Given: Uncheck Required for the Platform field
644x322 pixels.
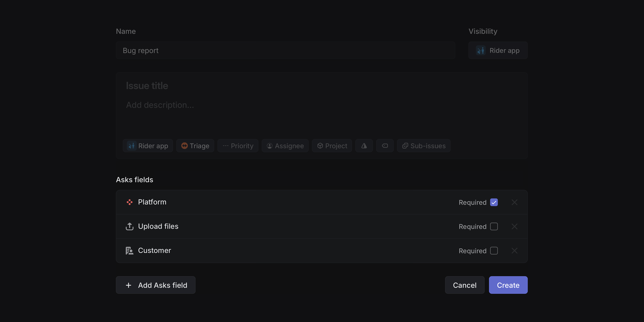Looking at the screenshot, I should click(x=494, y=202).
